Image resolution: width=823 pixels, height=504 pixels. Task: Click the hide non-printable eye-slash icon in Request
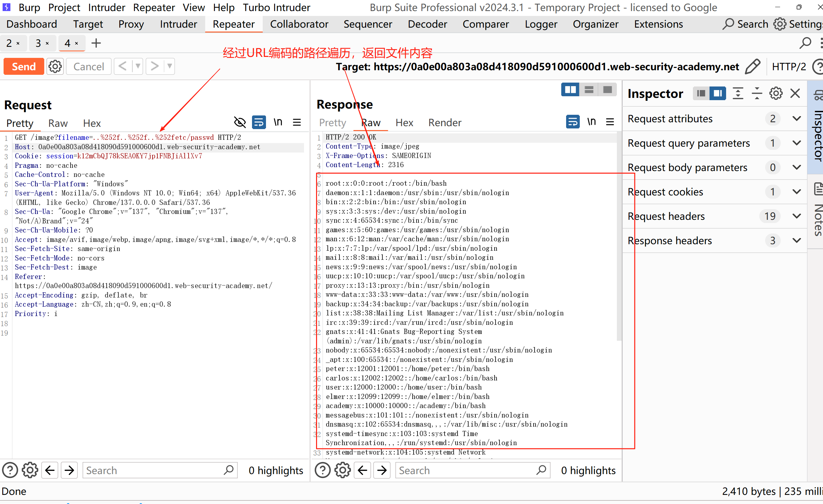pos(240,123)
